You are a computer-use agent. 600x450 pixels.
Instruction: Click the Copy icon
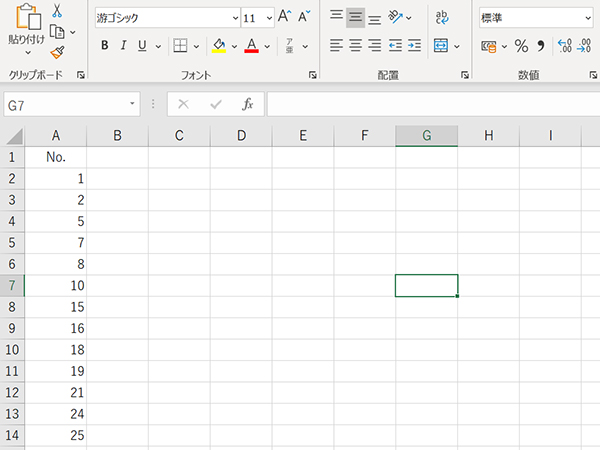(x=57, y=32)
